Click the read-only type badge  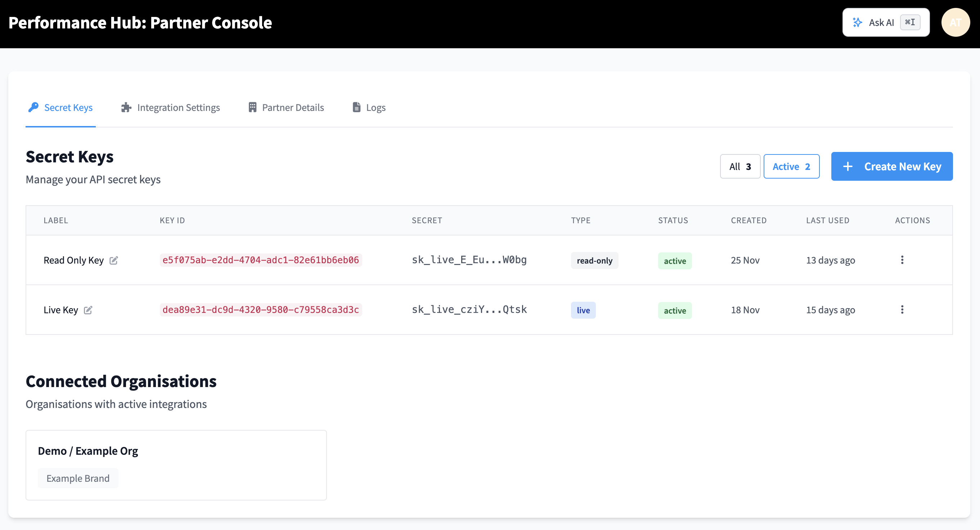coord(594,261)
